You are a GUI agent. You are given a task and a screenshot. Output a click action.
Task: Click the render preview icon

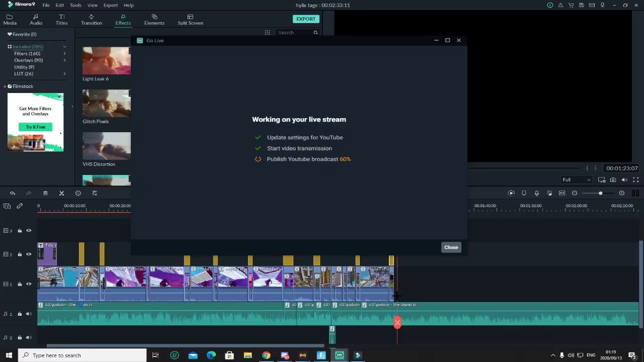[511, 193]
